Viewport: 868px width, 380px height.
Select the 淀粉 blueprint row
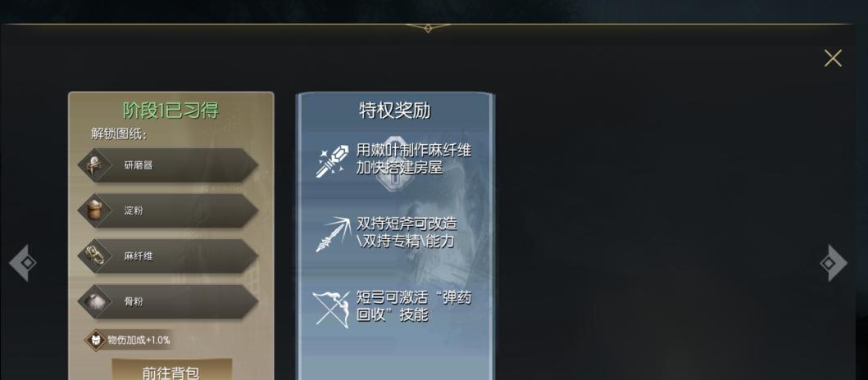pyautogui.click(x=168, y=210)
